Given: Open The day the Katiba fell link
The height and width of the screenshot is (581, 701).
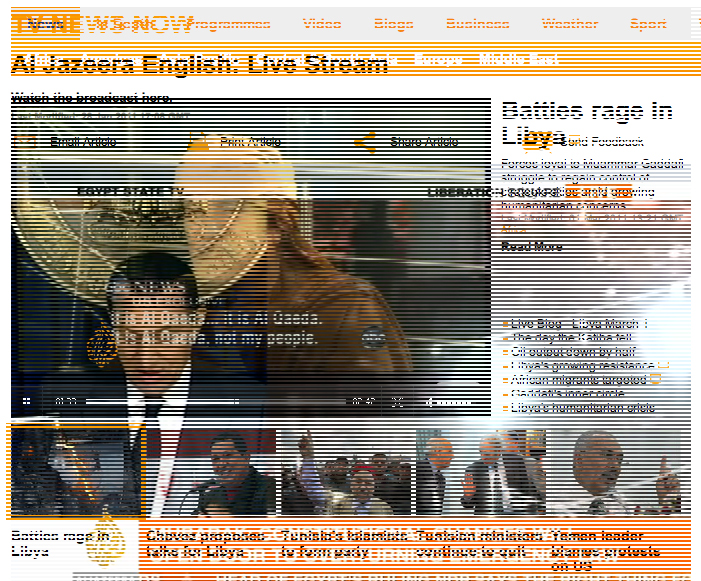Looking at the screenshot, I should click(571, 337).
